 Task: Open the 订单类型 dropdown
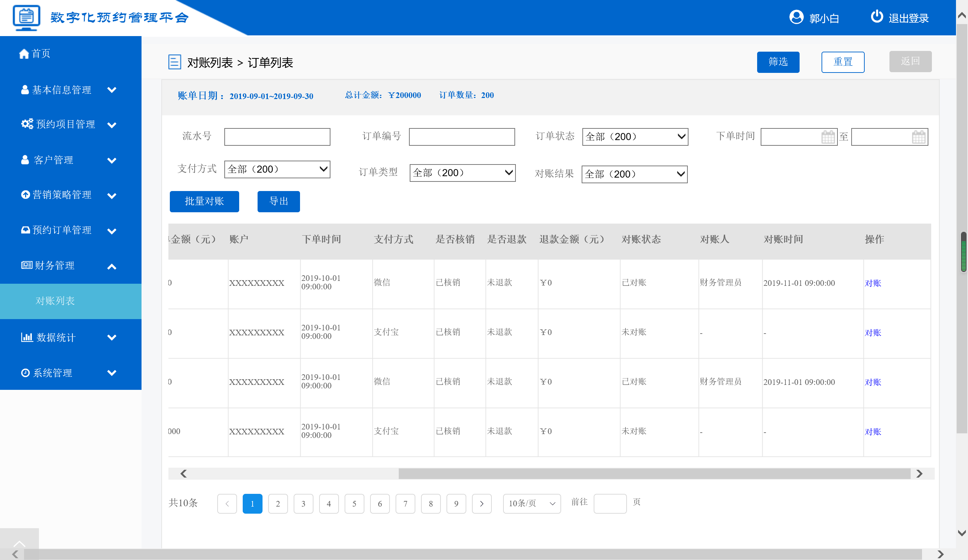click(x=462, y=173)
